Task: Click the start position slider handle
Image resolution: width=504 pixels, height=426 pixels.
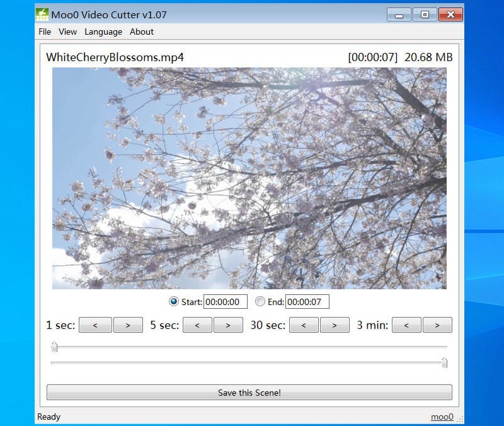Action: coord(54,347)
